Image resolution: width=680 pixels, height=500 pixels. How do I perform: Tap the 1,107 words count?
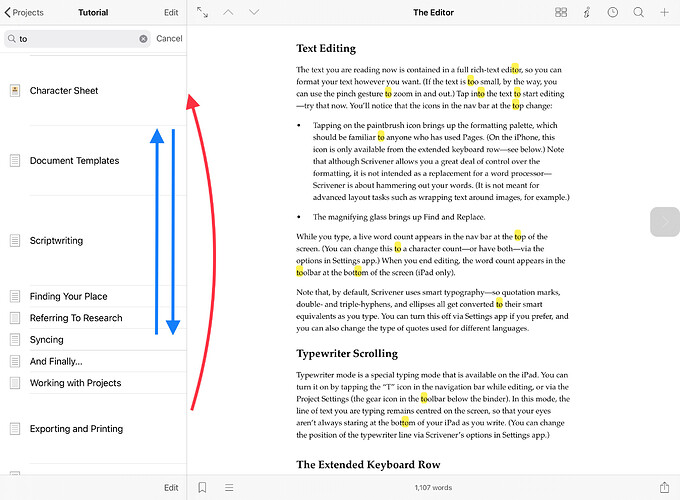click(433, 487)
